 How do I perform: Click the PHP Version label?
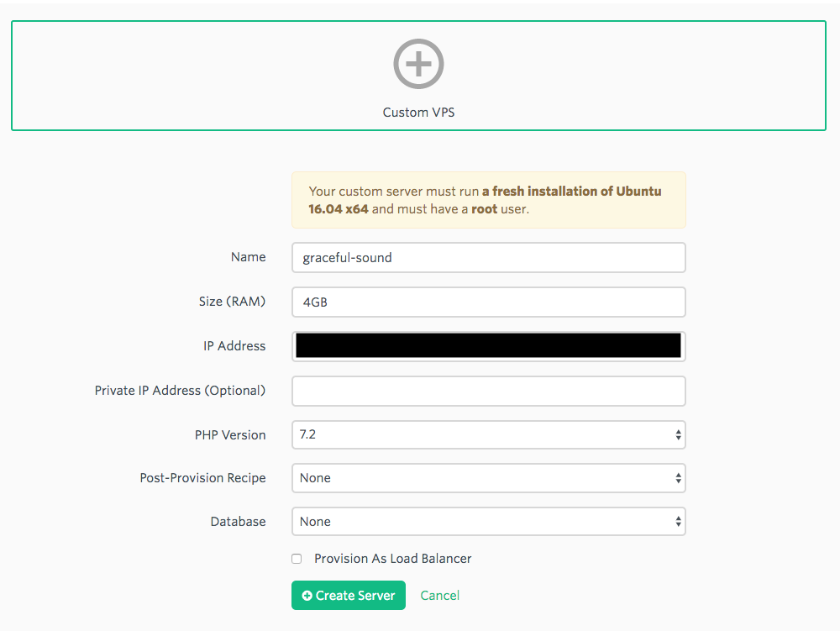230,435
